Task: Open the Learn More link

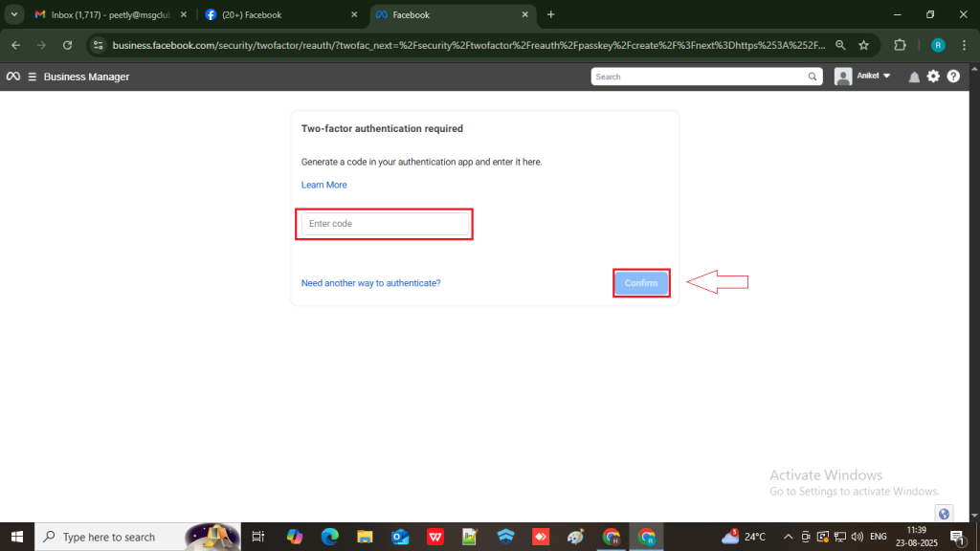Action: click(x=323, y=185)
